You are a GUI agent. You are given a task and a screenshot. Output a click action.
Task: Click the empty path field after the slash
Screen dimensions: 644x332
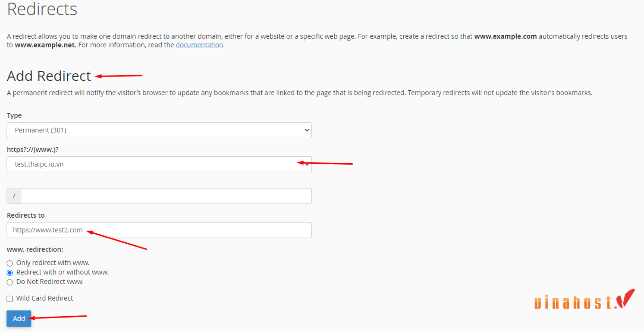point(166,196)
